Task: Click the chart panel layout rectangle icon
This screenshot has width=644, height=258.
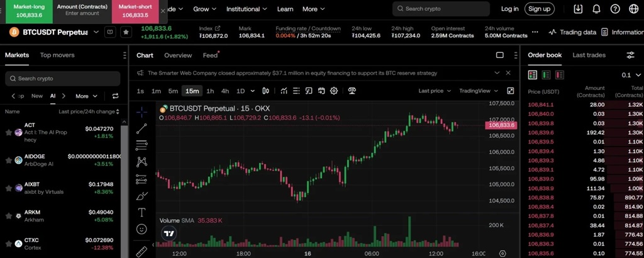Action: (500, 55)
